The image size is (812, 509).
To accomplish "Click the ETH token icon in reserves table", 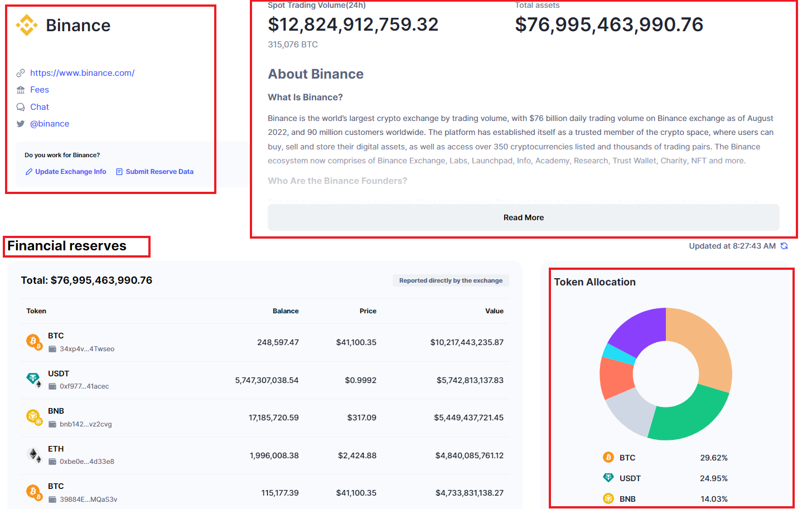I will click(34, 455).
